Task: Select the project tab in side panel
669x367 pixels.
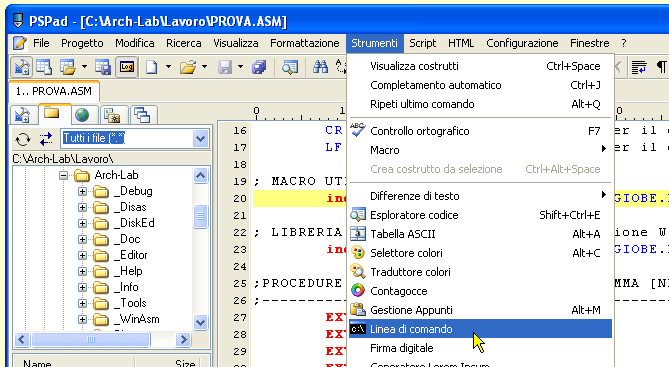Action: click(22, 114)
